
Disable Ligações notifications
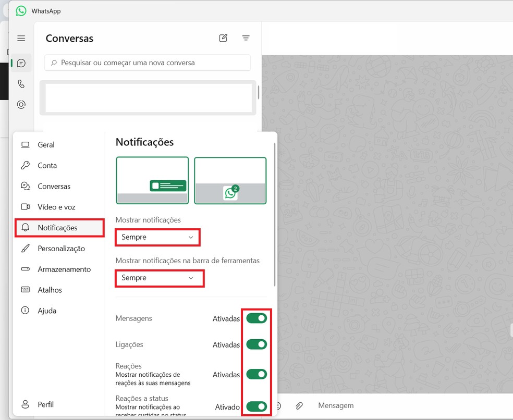[256, 344]
